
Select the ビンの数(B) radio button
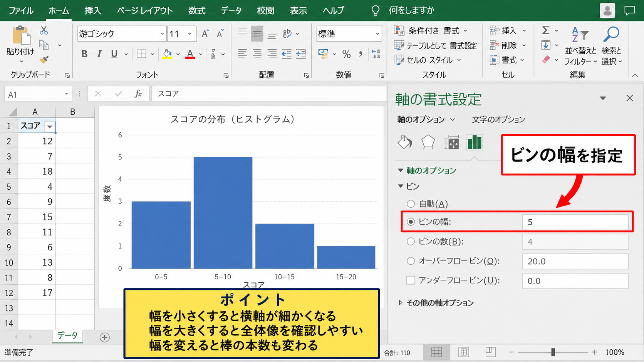click(411, 241)
